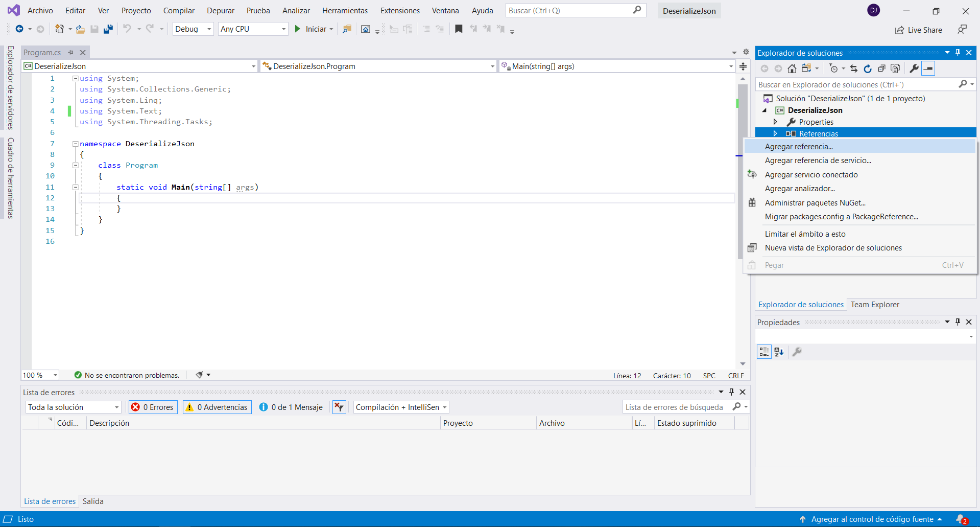The height and width of the screenshot is (527, 980).
Task: Click the Home icon in Solution Explorer
Action: coord(792,68)
